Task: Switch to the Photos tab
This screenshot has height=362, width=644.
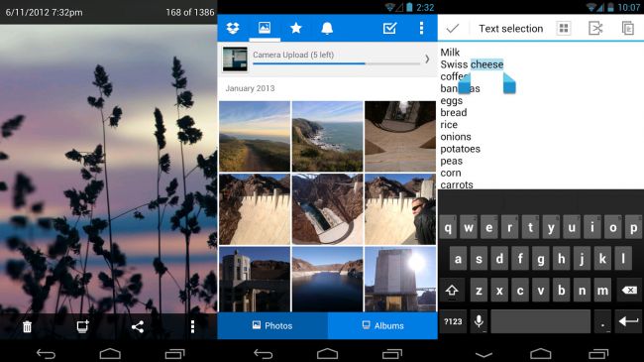Action: 272,325
